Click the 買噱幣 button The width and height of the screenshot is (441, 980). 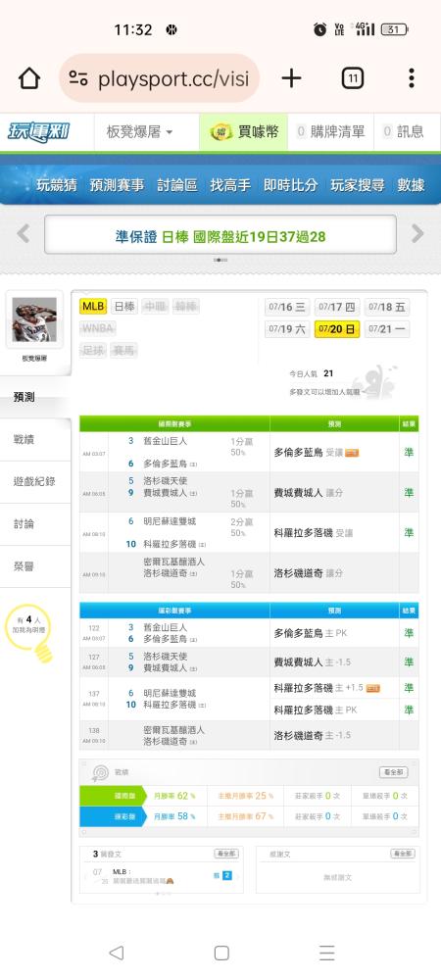[x=244, y=132]
